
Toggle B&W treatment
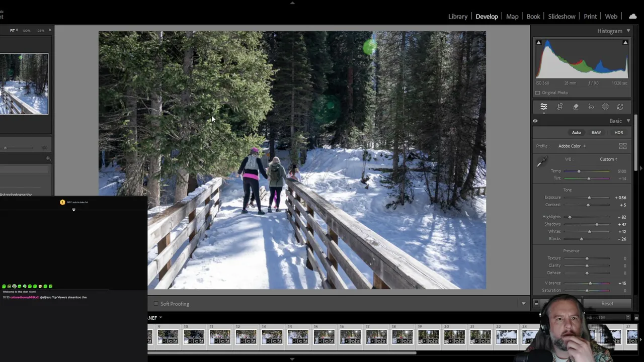[x=596, y=133]
